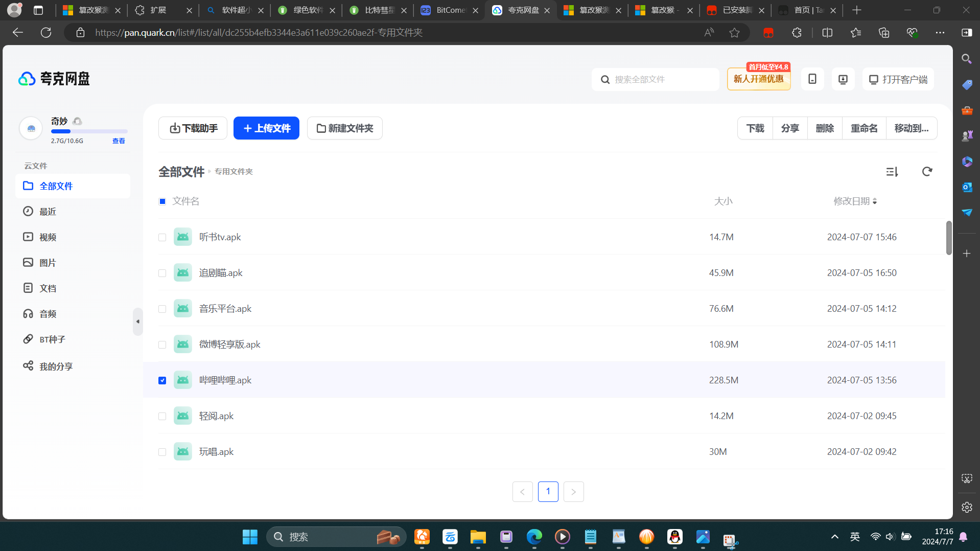The image size is (980, 551).
Task: Open the BT种子 section in sidebar
Action: tap(52, 339)
